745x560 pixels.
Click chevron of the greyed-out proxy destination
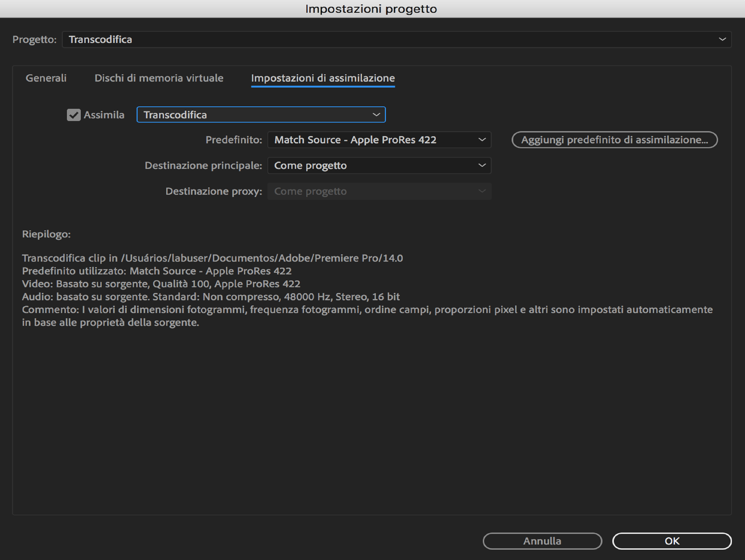(x=482, y=191)
